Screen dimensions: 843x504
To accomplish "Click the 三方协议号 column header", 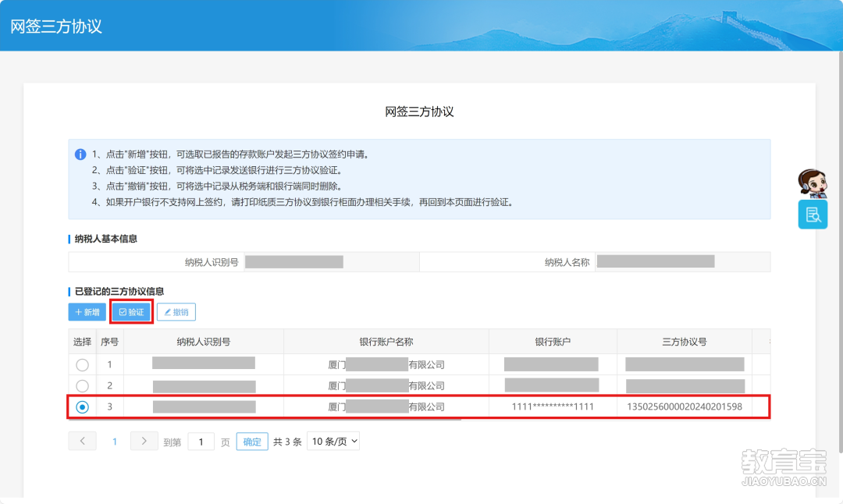I will (x=685, y=342).
